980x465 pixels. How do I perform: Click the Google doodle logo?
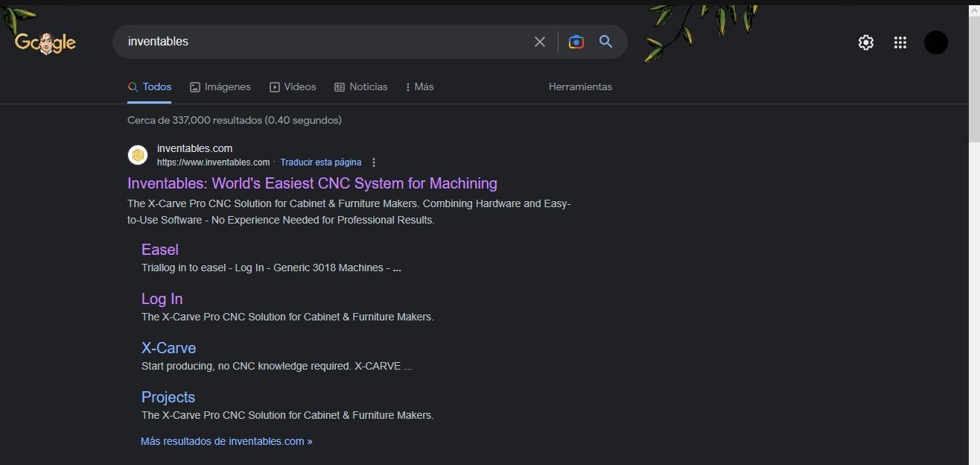click(x=45, y=42)
